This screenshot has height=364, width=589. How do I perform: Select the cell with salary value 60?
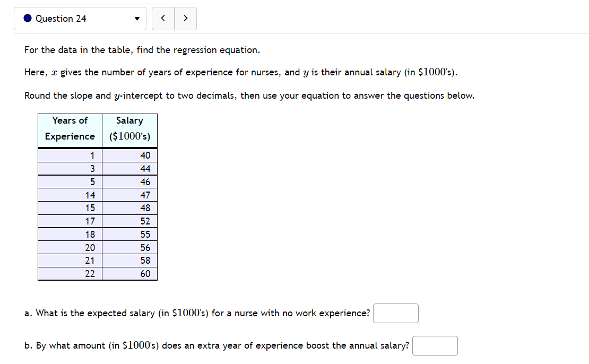coord(129,273)
